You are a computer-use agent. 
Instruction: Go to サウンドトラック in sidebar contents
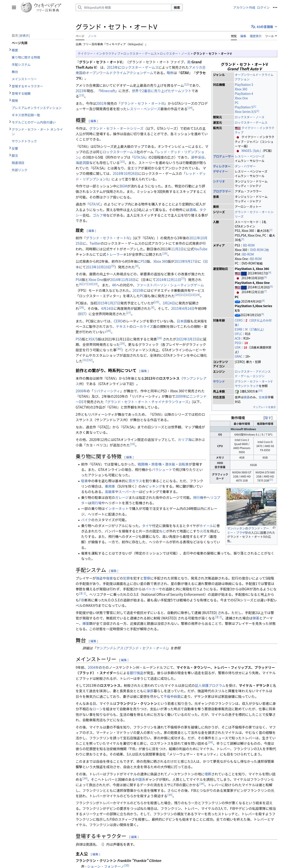point(24,141)
